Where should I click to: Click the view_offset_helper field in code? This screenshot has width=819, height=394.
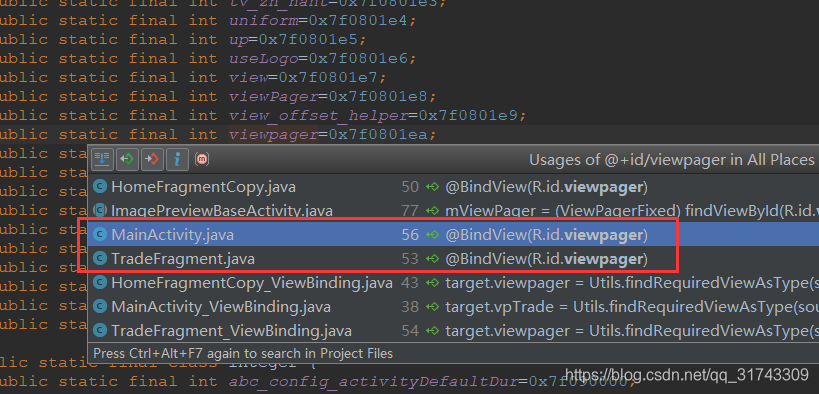318,115
